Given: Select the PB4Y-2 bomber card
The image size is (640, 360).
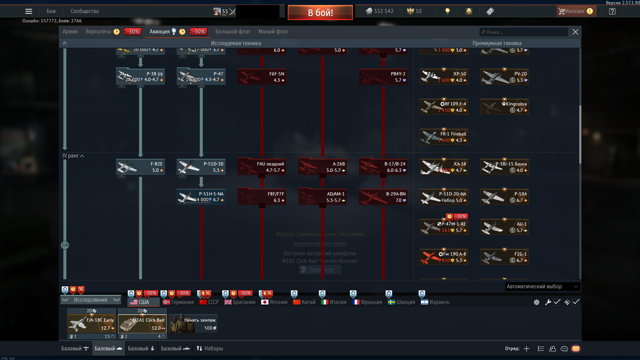Looking at the screenshot, I should 383,77.
